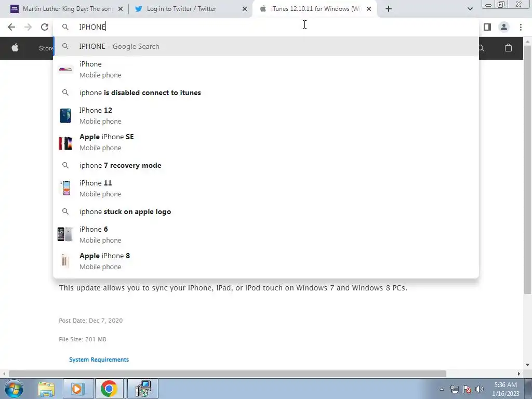This screenshot has height=399, width=532.
Task: Click the Apple iPhone SE thumbnail image
Action: pyautogui.click(x=65, y=143)
